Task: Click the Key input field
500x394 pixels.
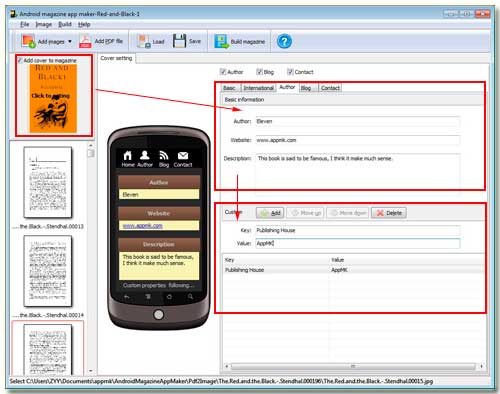Action: coord(357,230)
